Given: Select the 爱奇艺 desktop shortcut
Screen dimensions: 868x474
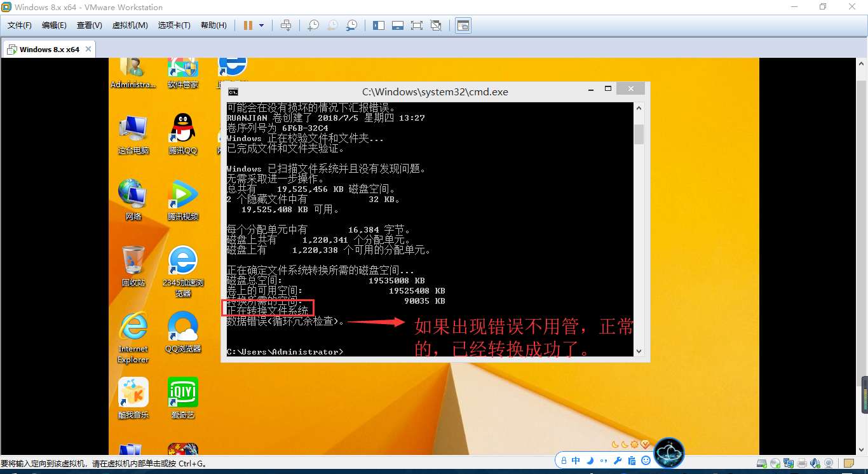Looking at the screenshot, I should point(183,398).
